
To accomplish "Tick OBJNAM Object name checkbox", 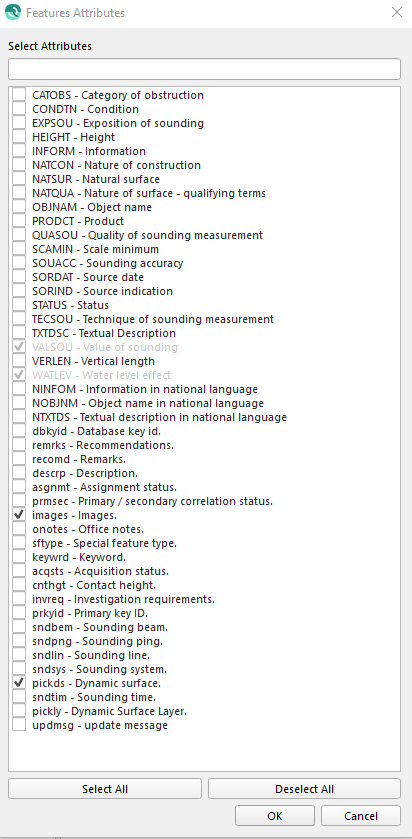I will (19, 207).
